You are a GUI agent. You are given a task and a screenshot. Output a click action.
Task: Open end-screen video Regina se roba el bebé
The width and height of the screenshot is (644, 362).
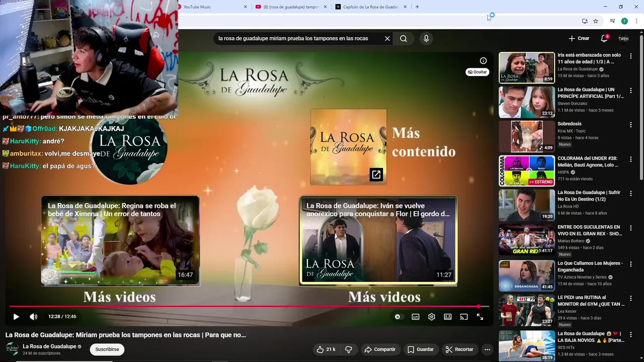coord(120,241)
